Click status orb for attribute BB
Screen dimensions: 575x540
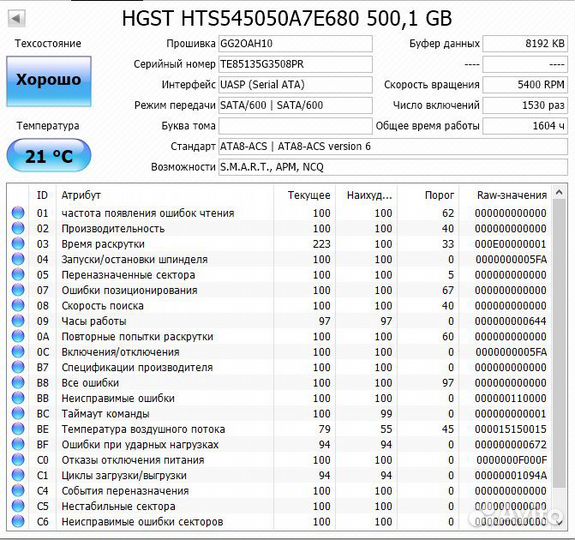(18, 398)
